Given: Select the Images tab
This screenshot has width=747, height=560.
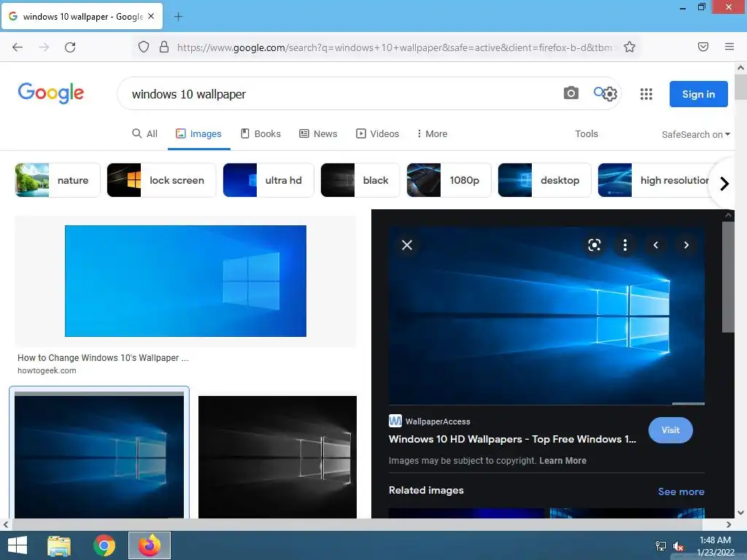Looking at the screenshot, I should 198,134.
